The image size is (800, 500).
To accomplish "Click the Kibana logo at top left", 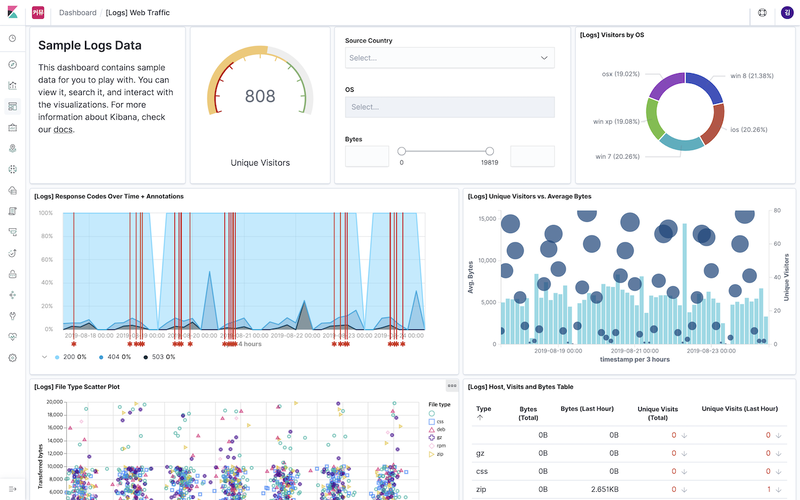I will 13,12.
